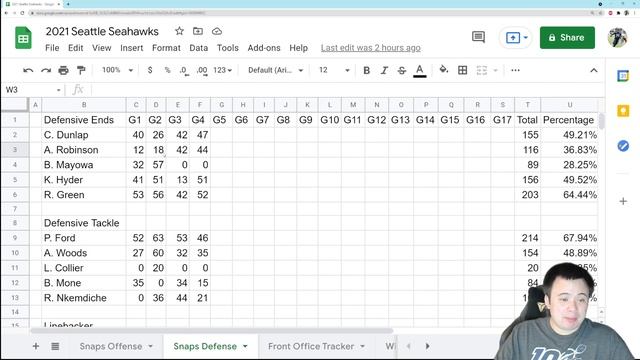This screenshot has height=360, width=640.
Task: Open the Edit menu
Action: 76,48
